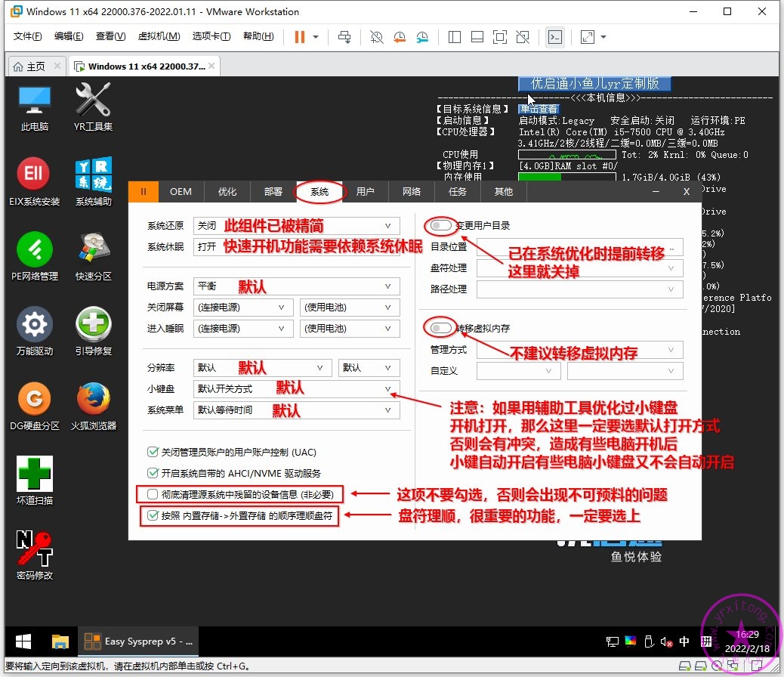784x677 pixels.
Task: Open the 选项卡(T) menu
Action: 211,36
